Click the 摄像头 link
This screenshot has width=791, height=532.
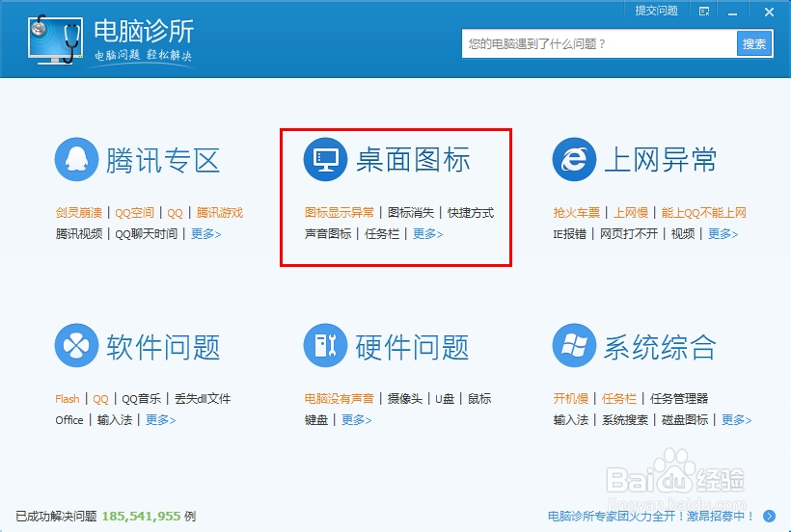point(404,399)
